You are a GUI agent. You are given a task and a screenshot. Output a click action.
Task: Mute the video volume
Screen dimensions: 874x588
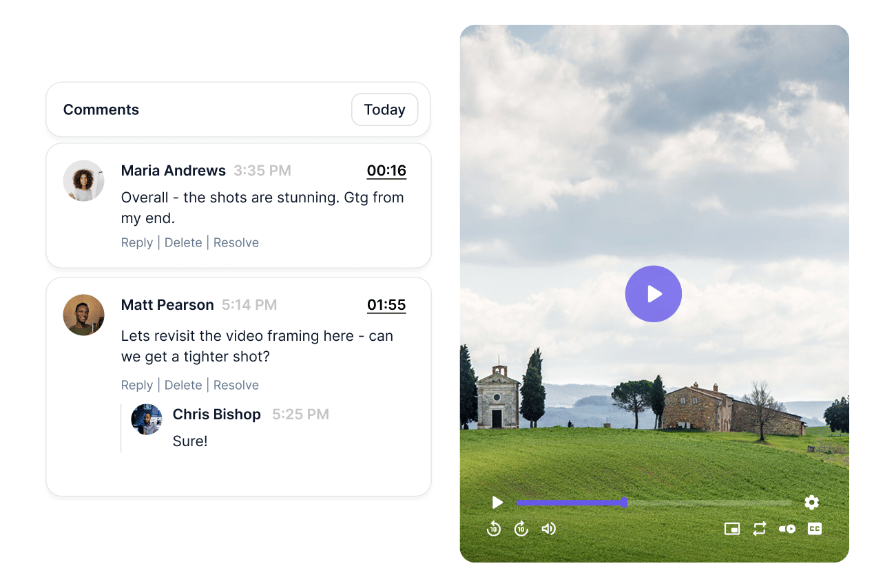point(548,529)
